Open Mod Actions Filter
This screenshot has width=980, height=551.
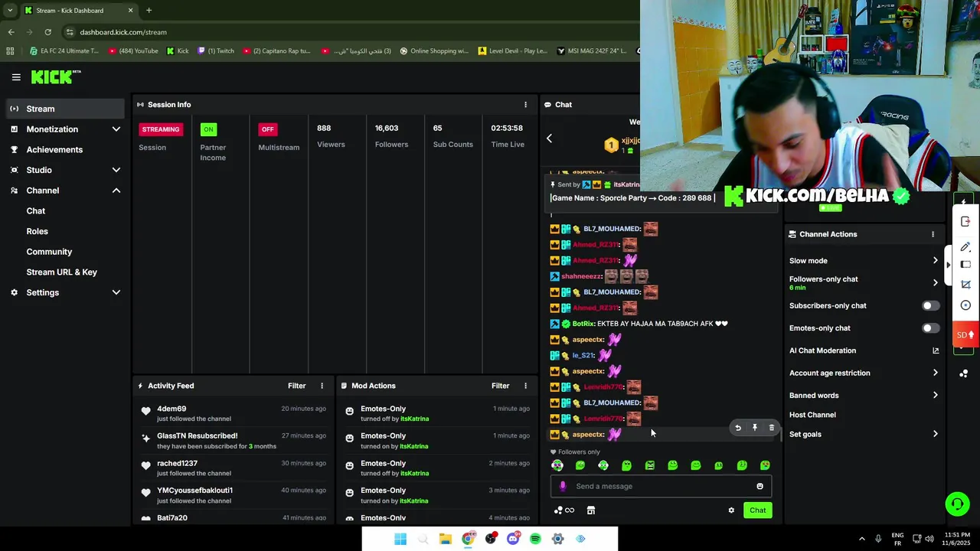click(x=500, y=386)
